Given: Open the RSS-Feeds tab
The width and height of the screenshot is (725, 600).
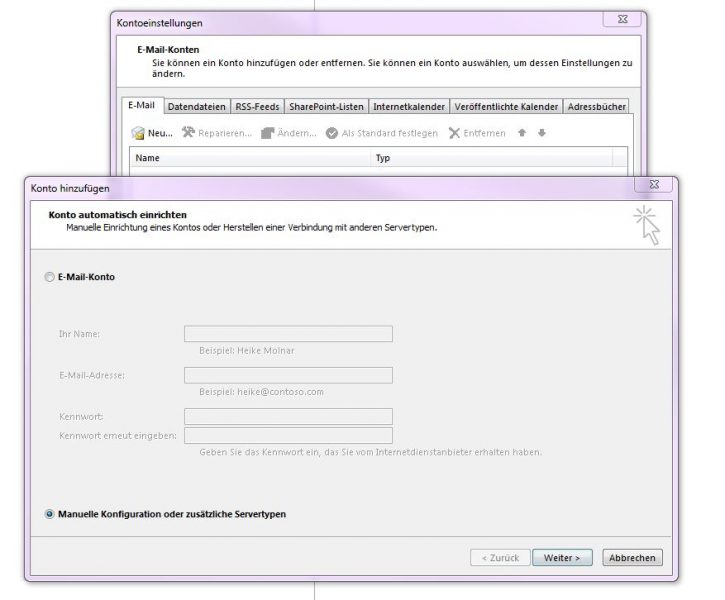Looking at the screenshot, I should 256,106.
